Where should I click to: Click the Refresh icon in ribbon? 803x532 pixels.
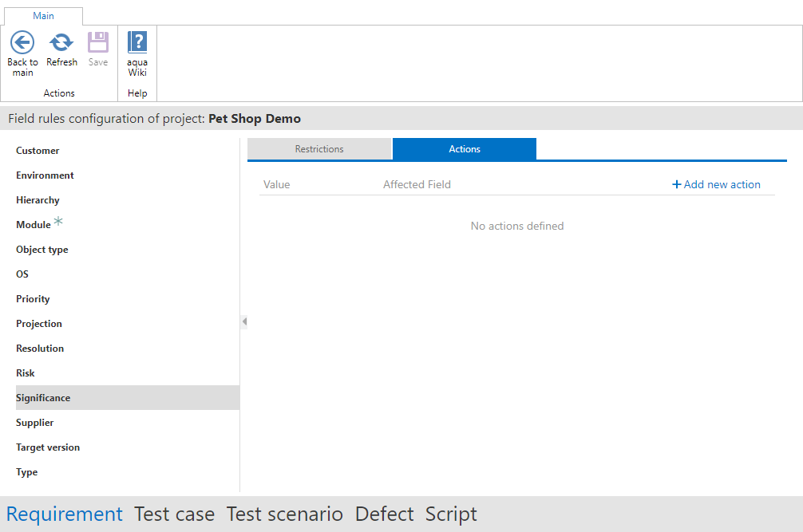pyautogui.click(x=61, y=42)
